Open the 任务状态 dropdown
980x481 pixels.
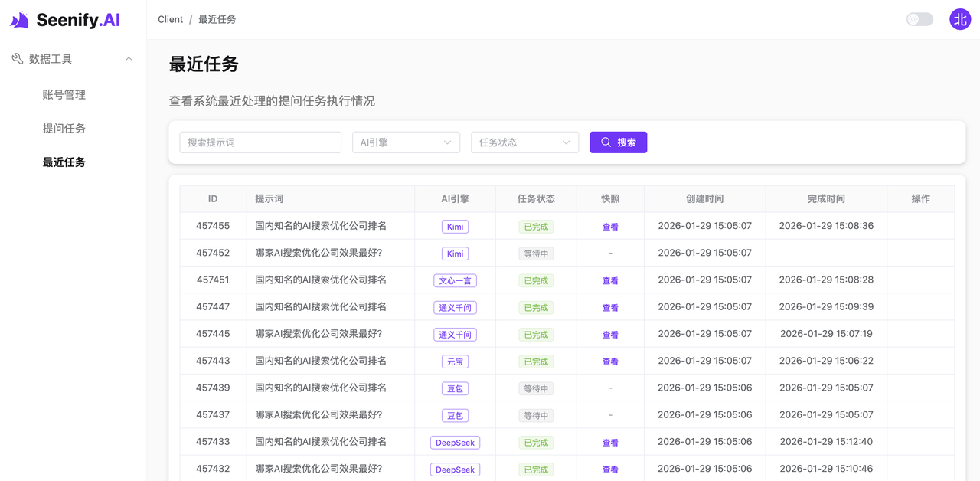pyautogui.click(x=524, y=142)
